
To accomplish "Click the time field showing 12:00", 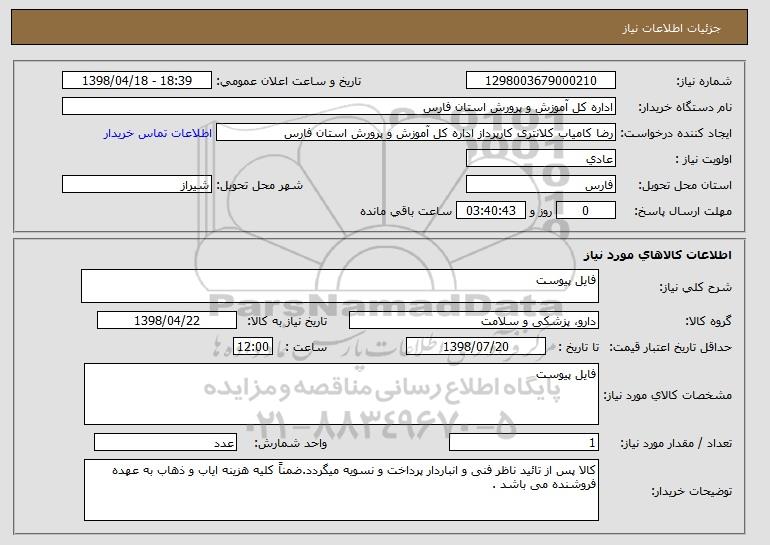I will (x=253, y=347).
